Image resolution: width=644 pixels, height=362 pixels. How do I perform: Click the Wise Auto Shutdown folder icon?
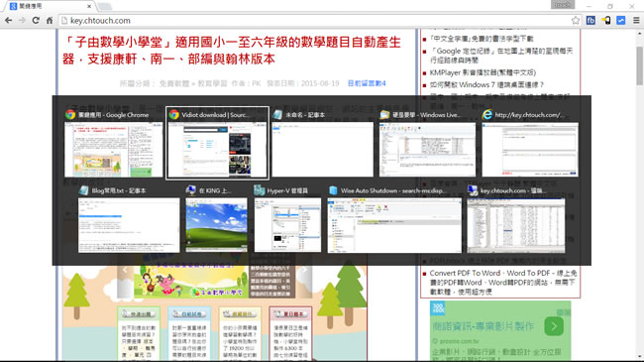click(x=333, y=190)
